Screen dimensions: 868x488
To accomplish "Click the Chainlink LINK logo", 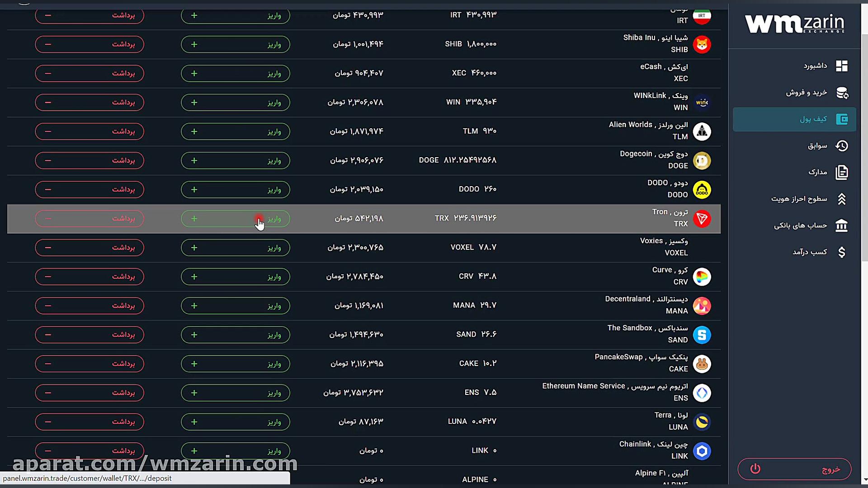I will [x=702, y=451].
